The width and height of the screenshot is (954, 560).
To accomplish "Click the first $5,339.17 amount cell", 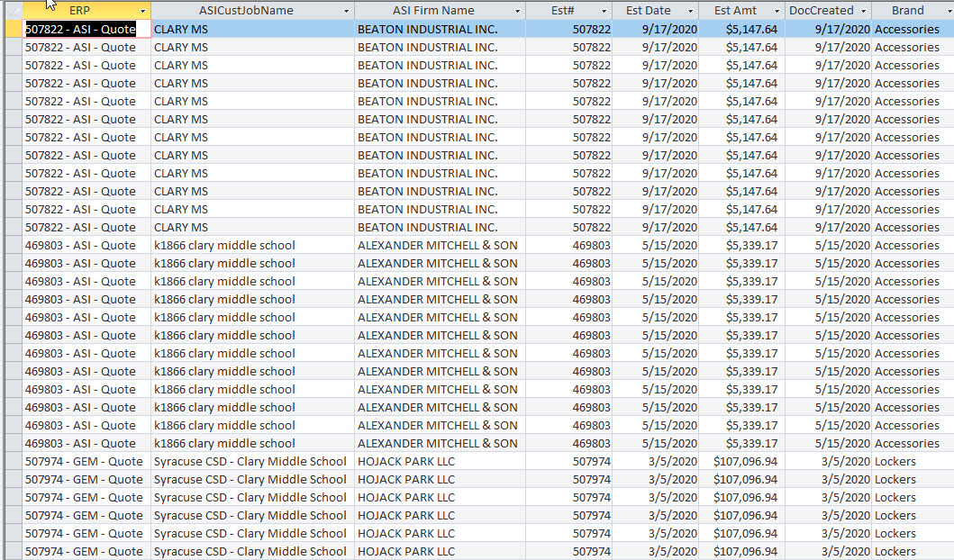I will click(741, 246).
